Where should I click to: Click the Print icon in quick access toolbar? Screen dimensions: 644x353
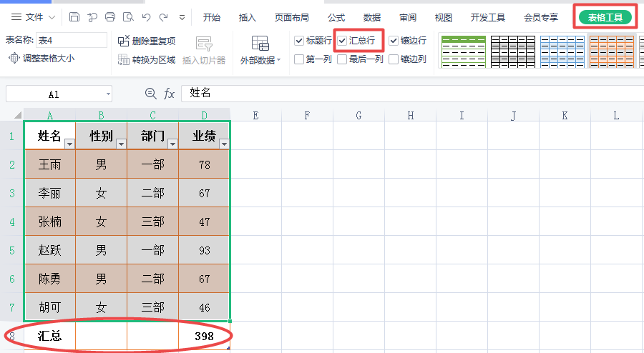(x=110, y=17)
